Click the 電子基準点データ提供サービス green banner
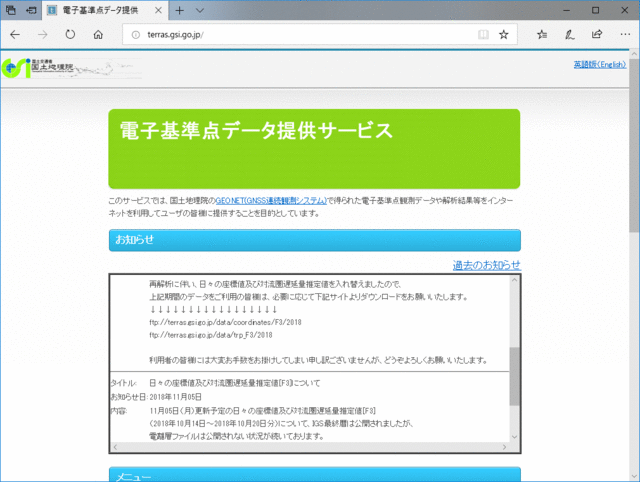 [314, 149]
